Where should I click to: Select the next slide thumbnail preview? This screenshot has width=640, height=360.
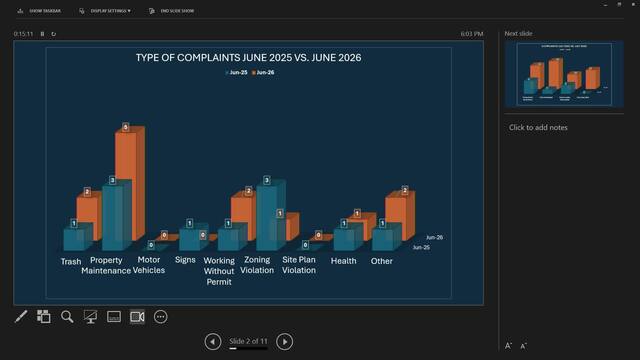pos(564,74)
